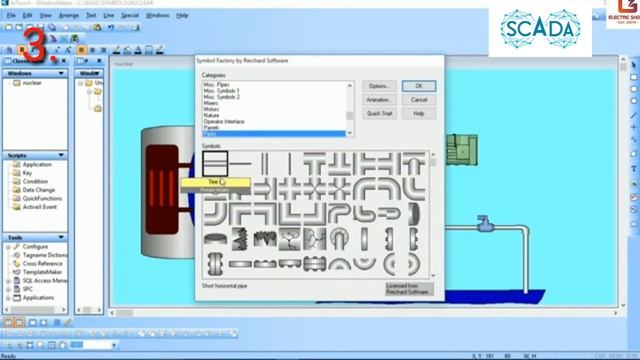The image size is (640, 360).
Task: Select the half-circle arch pipe symbol in bottom row
Action: [340, 264]
